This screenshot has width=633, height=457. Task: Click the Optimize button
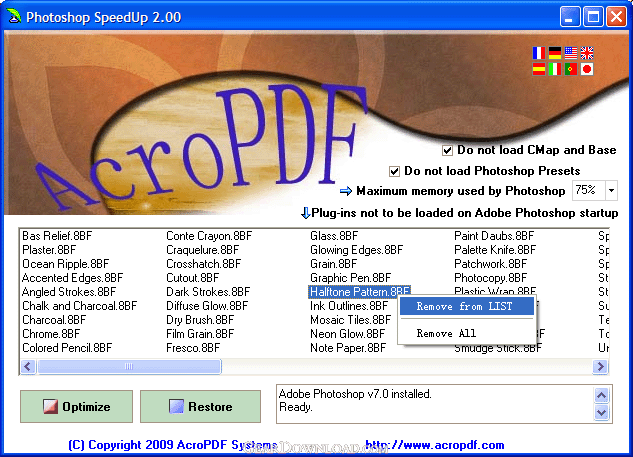coord(76,407)
